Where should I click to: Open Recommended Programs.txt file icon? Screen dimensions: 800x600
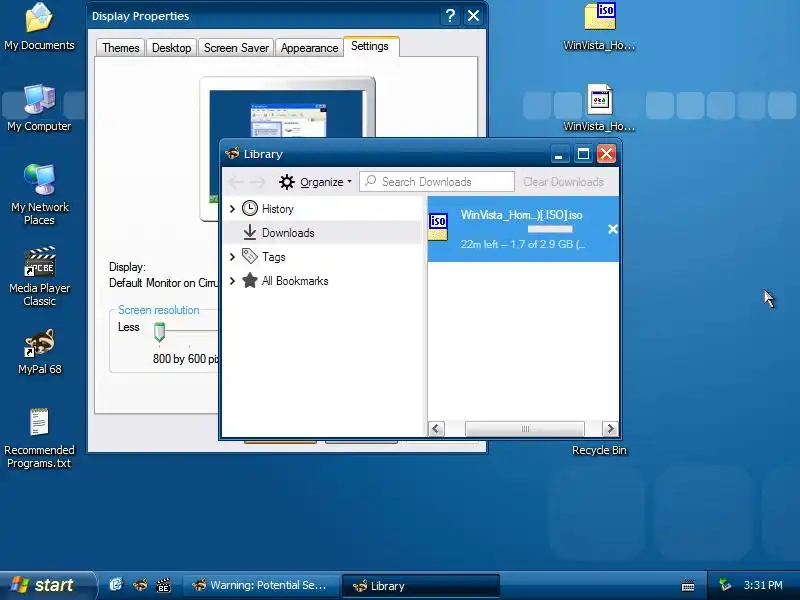point(39,438)
